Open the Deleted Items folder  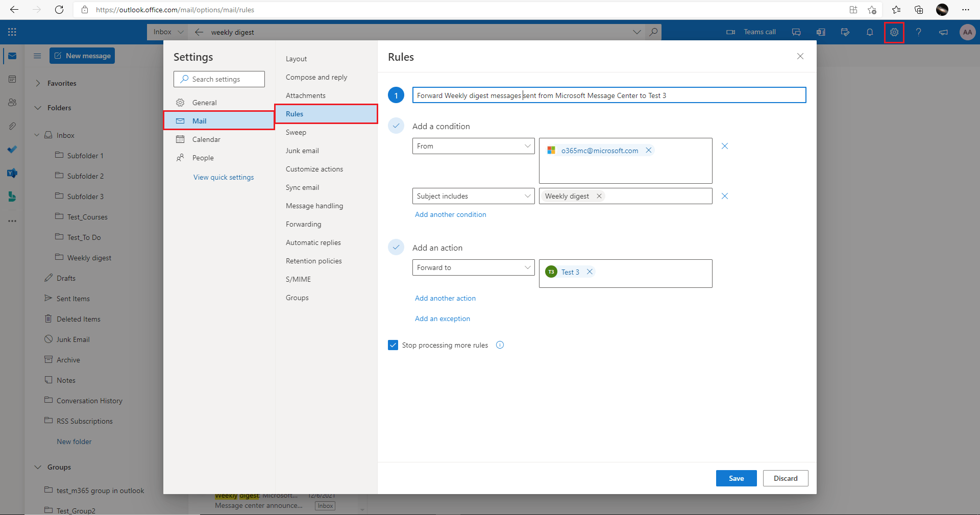click(78, 319)
